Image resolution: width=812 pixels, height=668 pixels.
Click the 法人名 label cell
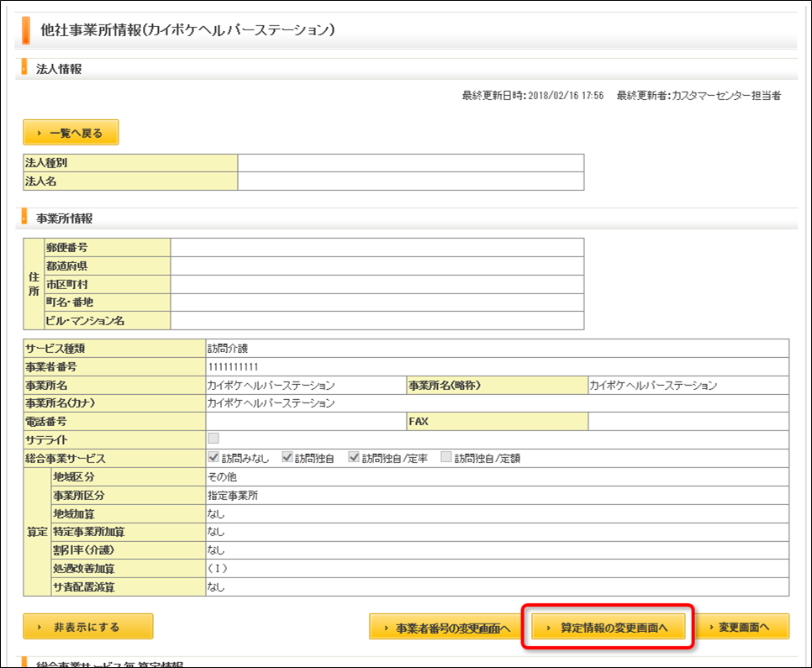coord(130,181)
